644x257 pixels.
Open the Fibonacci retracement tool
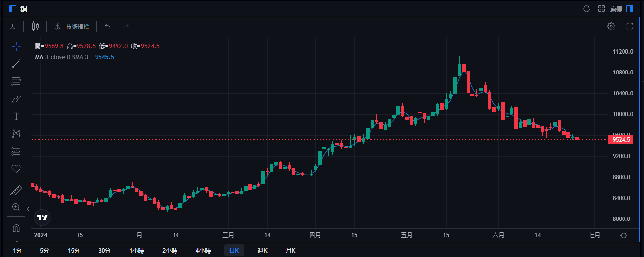click(x=16, y=81)
